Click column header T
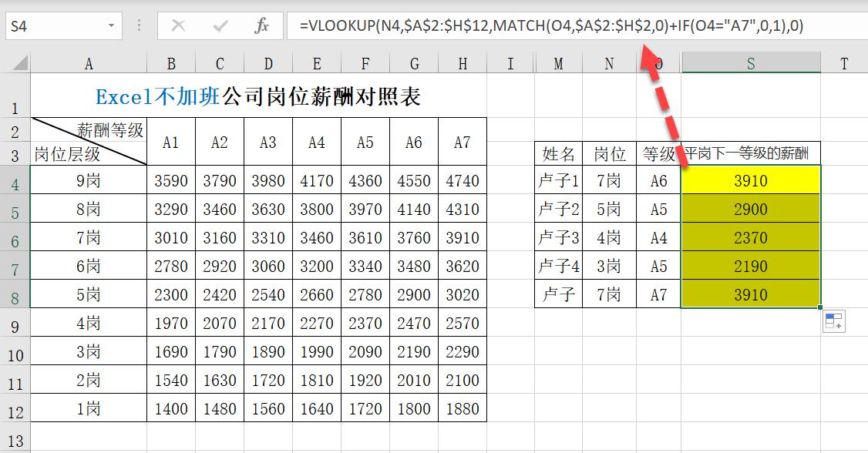Viewport: 868px width, 453px height. click(844, 62)
